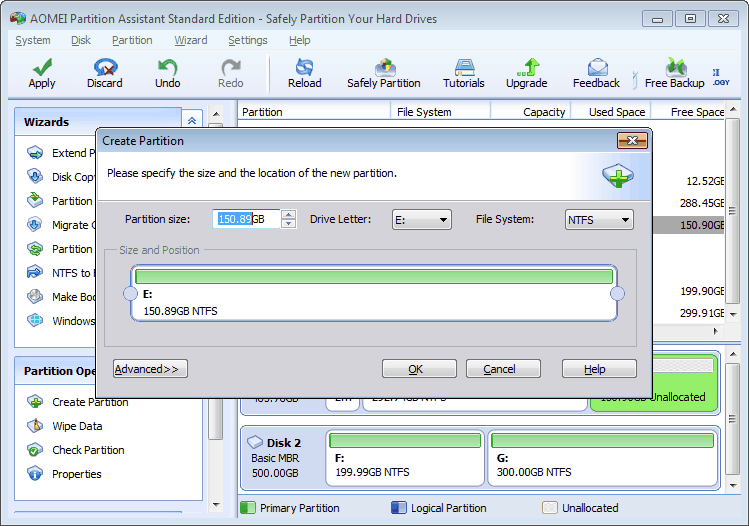Decrease partition size with down arrow

[288, 224]
